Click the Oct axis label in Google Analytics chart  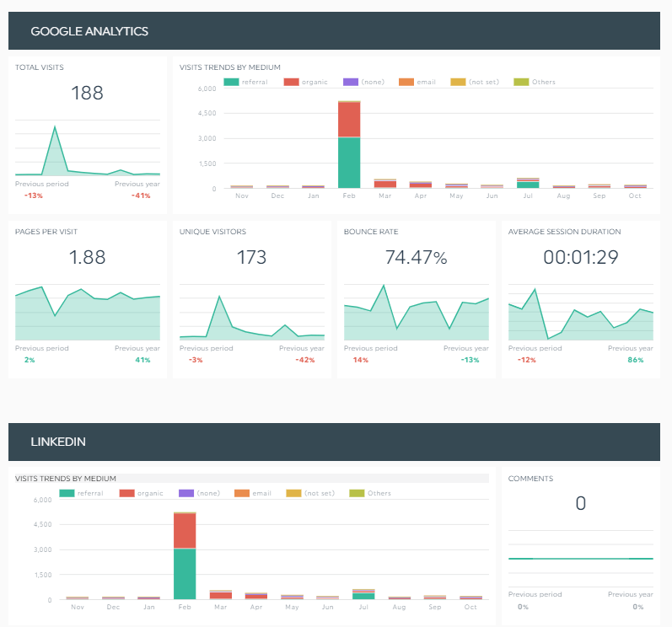click(x=635, y=196)
